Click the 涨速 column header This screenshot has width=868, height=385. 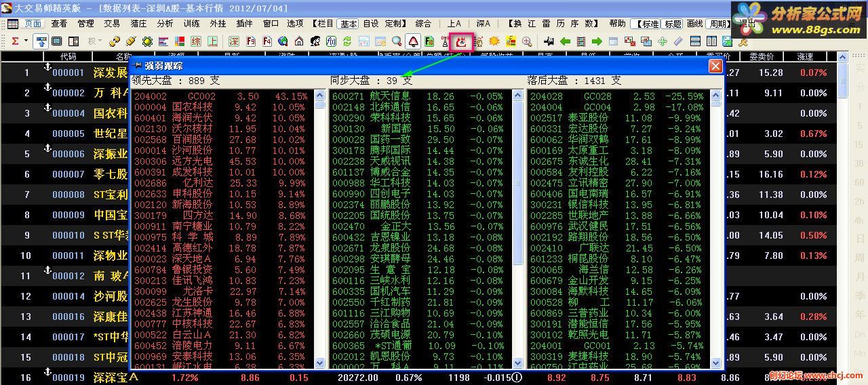tap(806, 57)
